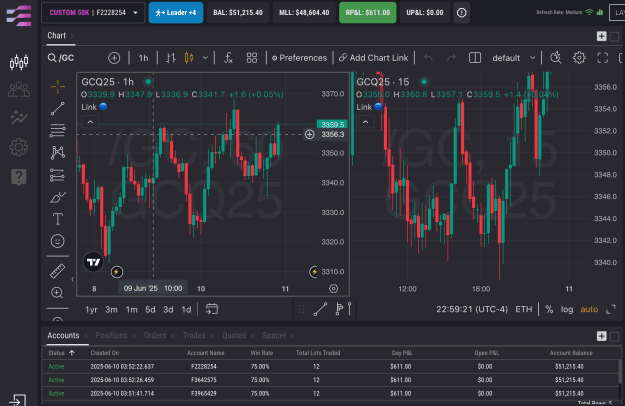625x406 pixels.
Task: Select account row F3642575
Action: click(x=331, y=380)
